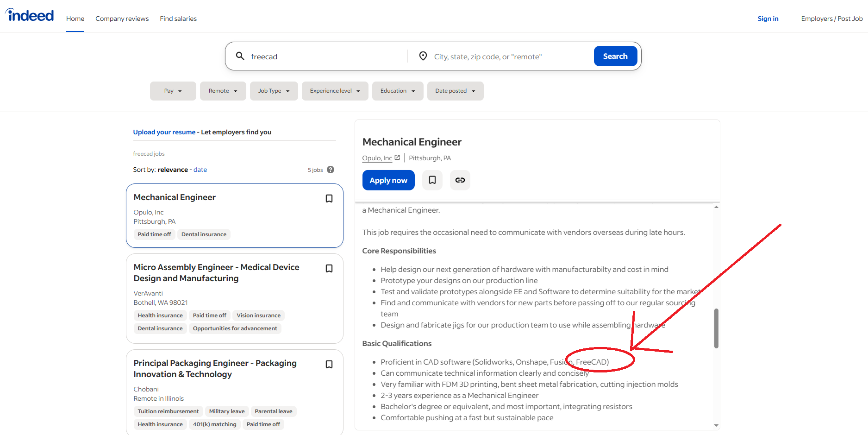Bookmark the Opulo Mechanical Engineer job card
This screenshot has height=435, width=868.
tap(329, 199)
